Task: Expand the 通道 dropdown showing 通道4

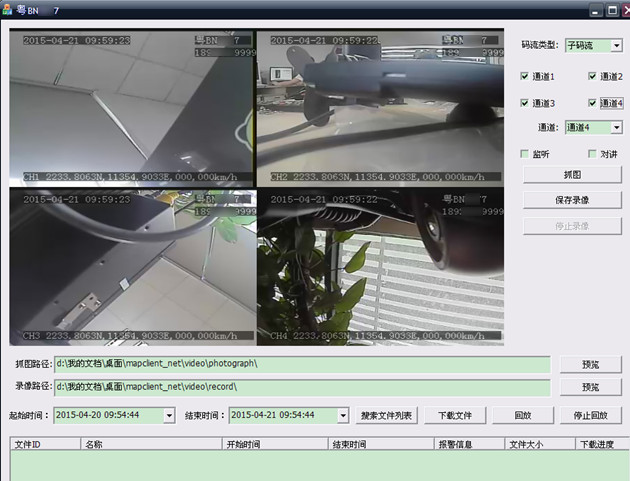Action: coord(616,128)
